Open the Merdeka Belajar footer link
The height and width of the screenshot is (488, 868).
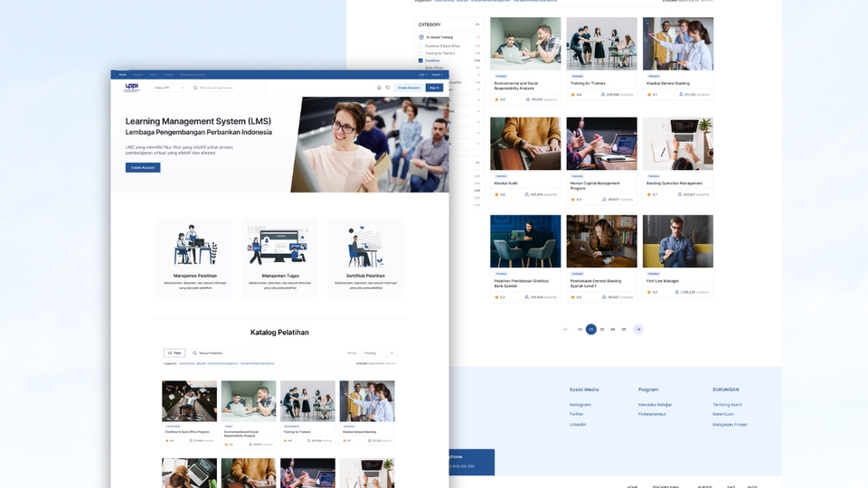[655, 405]
